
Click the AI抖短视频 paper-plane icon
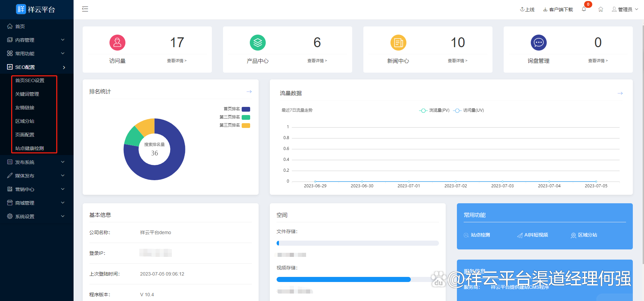click(520, 235)
